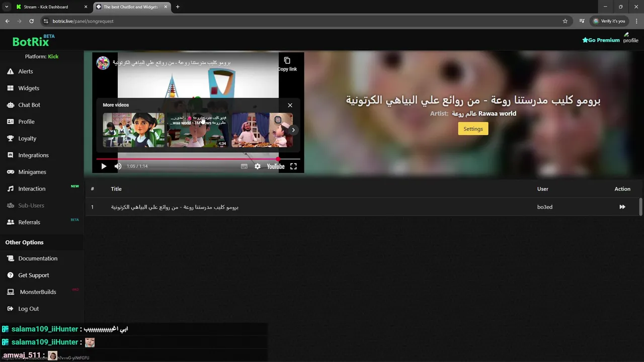Screen dimensions: 644x362
Task: Open Integrations page
Action: (x=33, y=155)
